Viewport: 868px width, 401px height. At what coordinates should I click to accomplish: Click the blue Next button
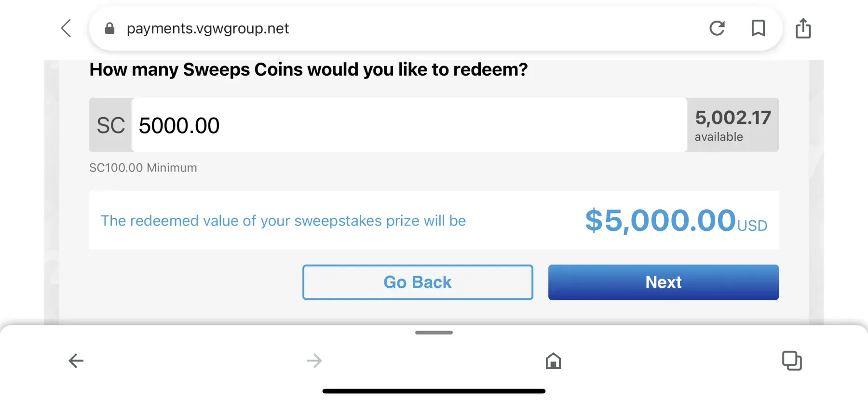(663, 282)
